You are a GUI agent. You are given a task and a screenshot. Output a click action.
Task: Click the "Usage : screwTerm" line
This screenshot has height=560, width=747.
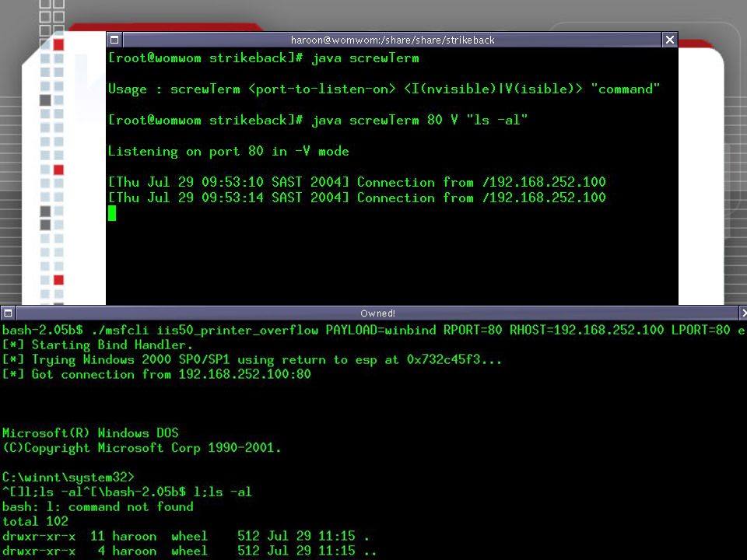coord(384,89)
